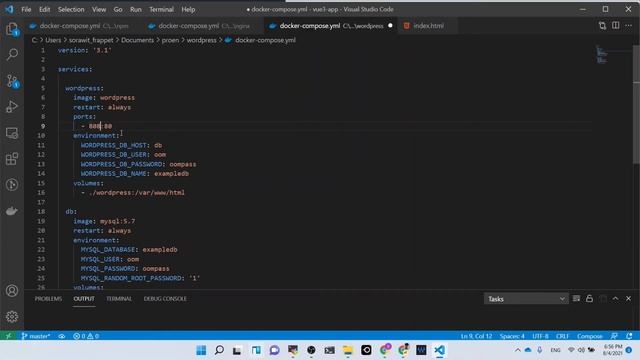Open the Help menu
This screenshot has height=360, width=640.
tap(188, 9)
